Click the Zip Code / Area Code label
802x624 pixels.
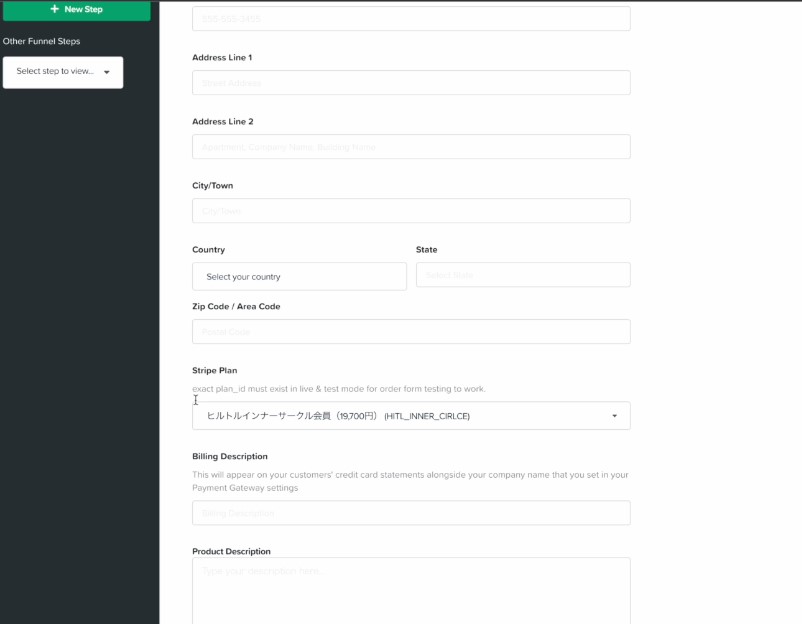[x=236, y=306]
